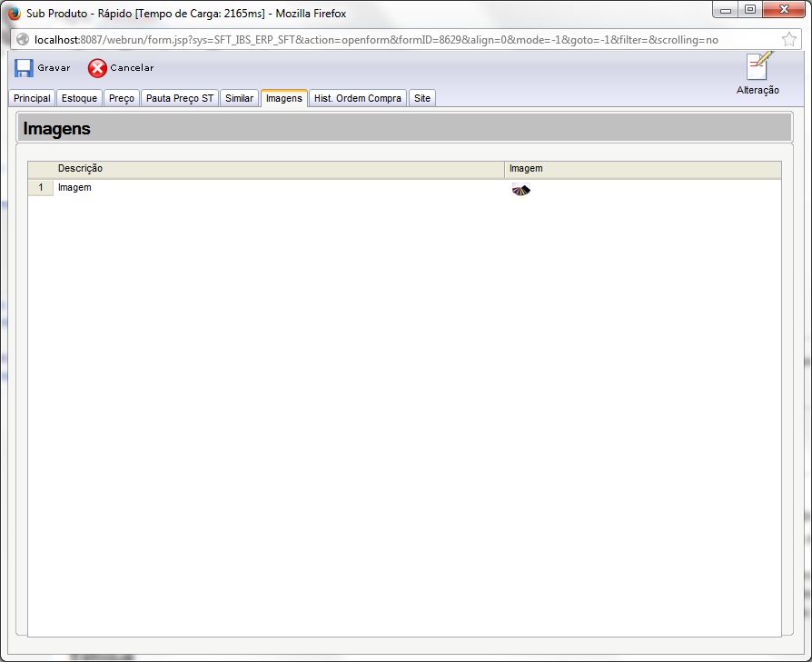Open the product image thumbnail in row 1
Image resolution: width=812 pixels, height=662 pixels.
click(x=521, y=190)
